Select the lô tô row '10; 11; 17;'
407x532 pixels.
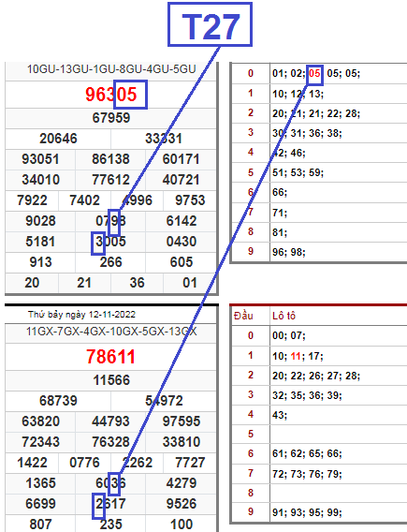298,356
